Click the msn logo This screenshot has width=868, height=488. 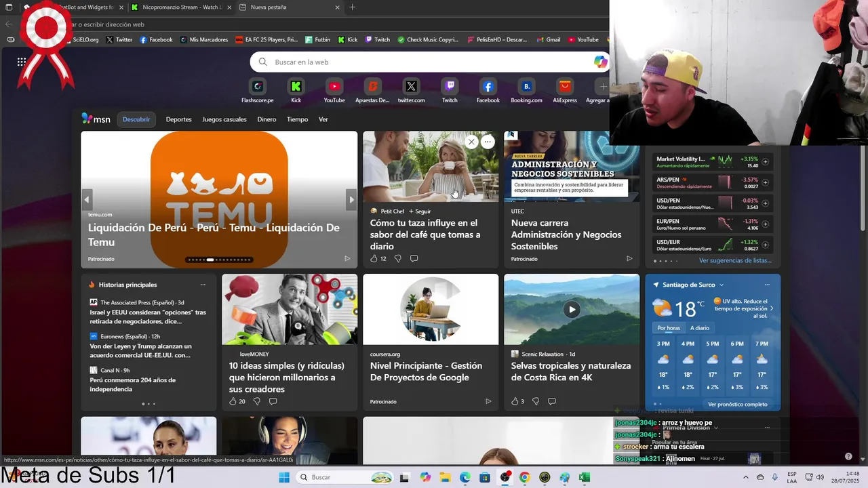click(96, 119)
